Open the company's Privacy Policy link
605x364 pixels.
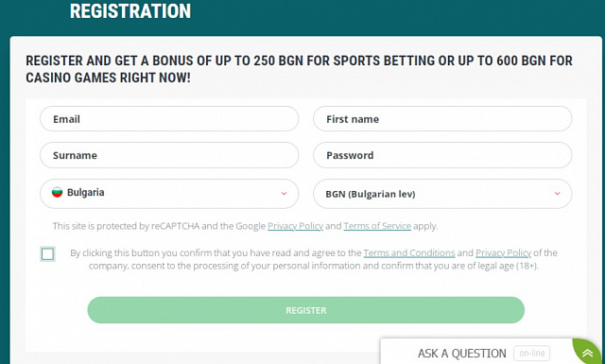click(503, 252)
